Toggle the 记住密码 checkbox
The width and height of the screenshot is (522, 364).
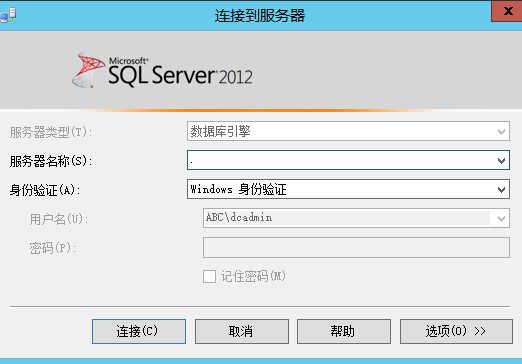(x=209, y=276)
